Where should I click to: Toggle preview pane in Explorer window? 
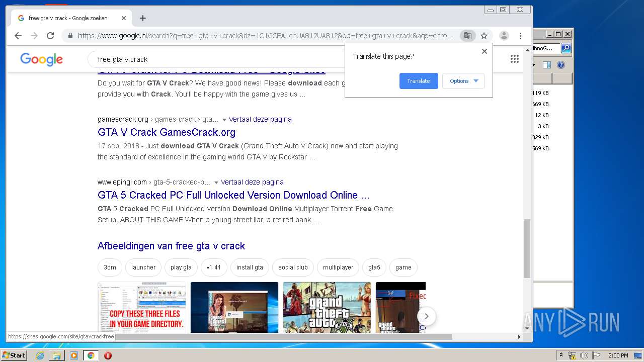pos(547,65)
